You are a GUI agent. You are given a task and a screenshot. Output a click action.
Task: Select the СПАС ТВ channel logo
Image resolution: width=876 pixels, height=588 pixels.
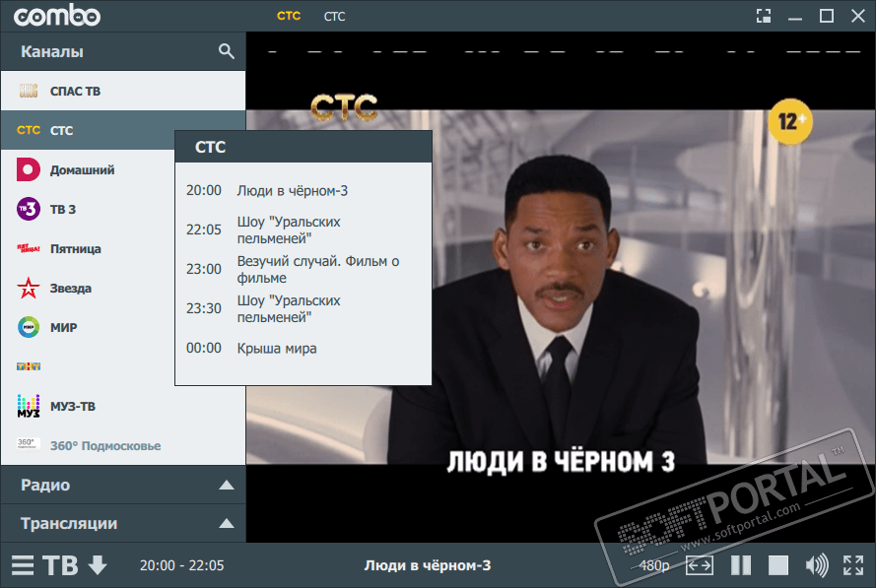[x=29, y=91]
